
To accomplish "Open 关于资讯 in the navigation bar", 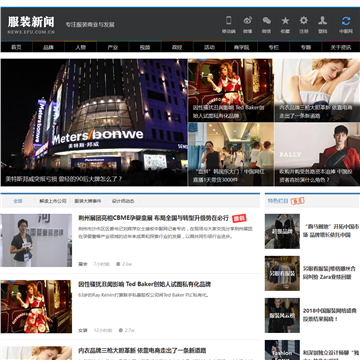I will (341, 47).
